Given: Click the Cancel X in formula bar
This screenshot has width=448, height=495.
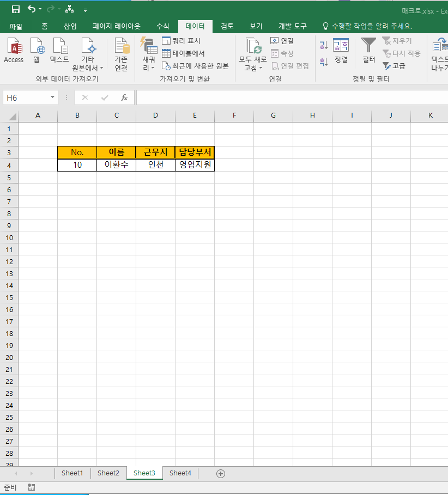Looking at the screenshot, I should 85,97.
